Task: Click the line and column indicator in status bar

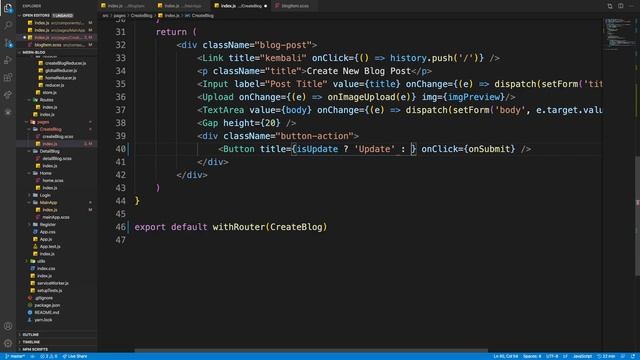Action: click(505, 356)
